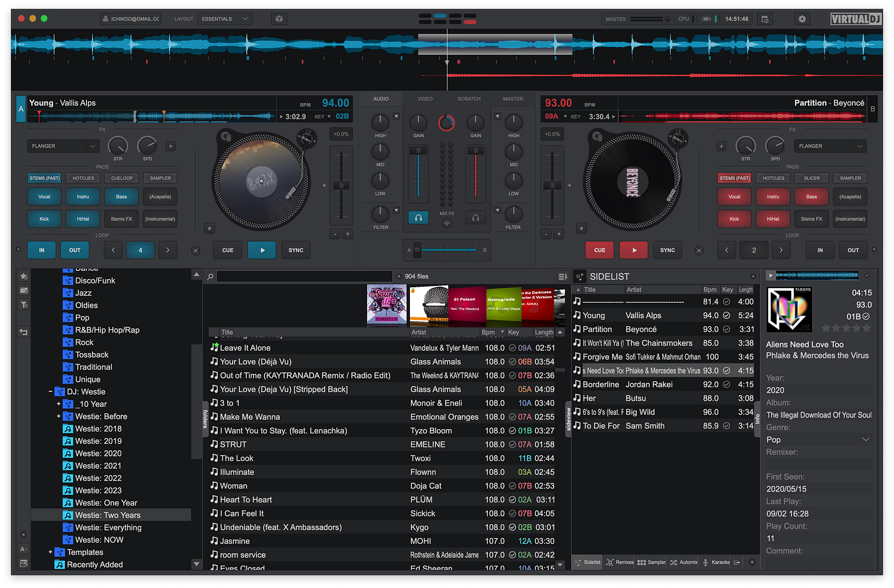This screenshot has height=588, width=894.
Task: Switch to the SCRATCH tab
Action: click(x=468, y=99)
